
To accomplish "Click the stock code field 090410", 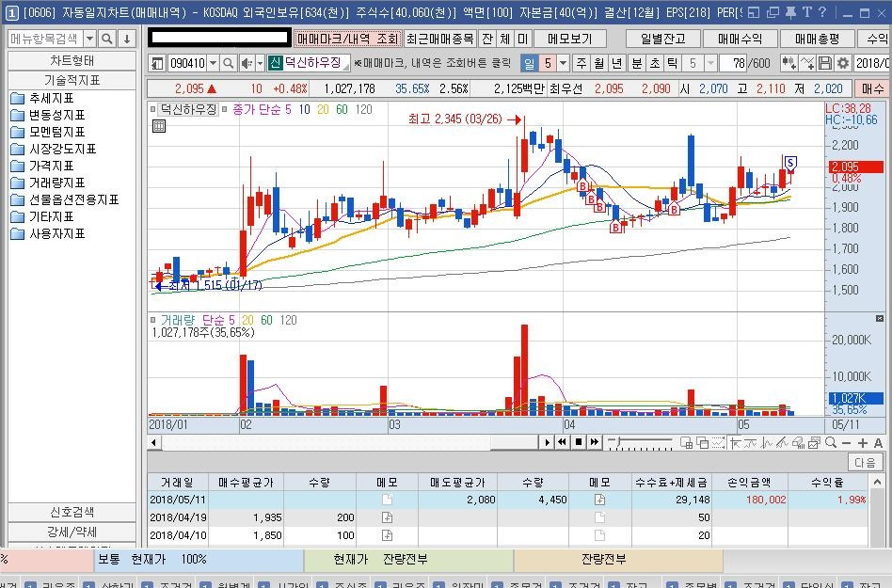I will click(x=187, y=63).
